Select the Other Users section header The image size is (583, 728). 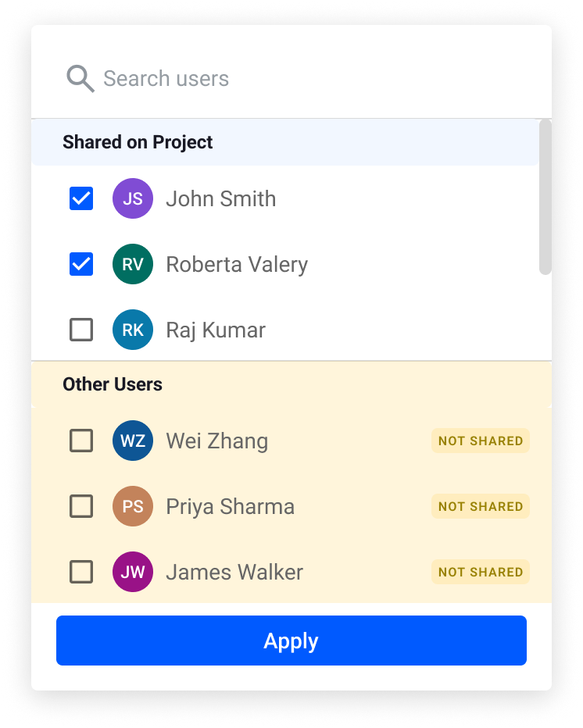click(112, 384)
